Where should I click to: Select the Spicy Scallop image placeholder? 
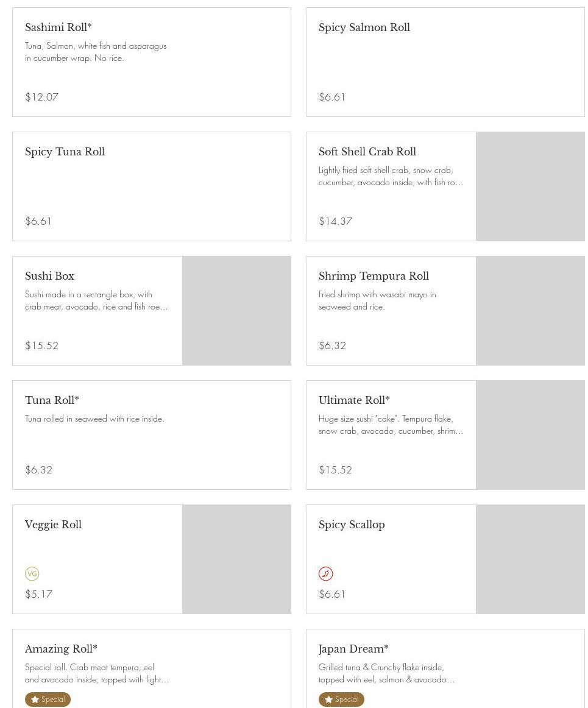(530, 559)
